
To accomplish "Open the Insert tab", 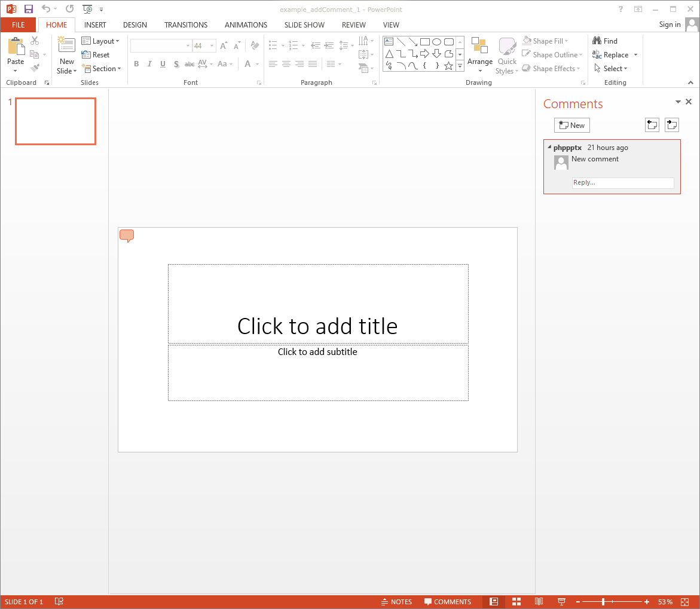I will pyautogui.click(x=95, y=25).
